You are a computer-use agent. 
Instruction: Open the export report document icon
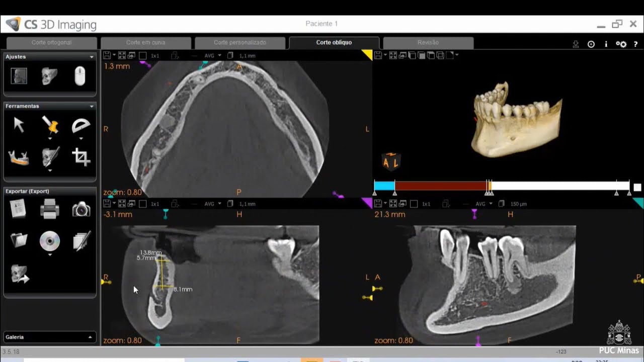click(x=18, y=209)
